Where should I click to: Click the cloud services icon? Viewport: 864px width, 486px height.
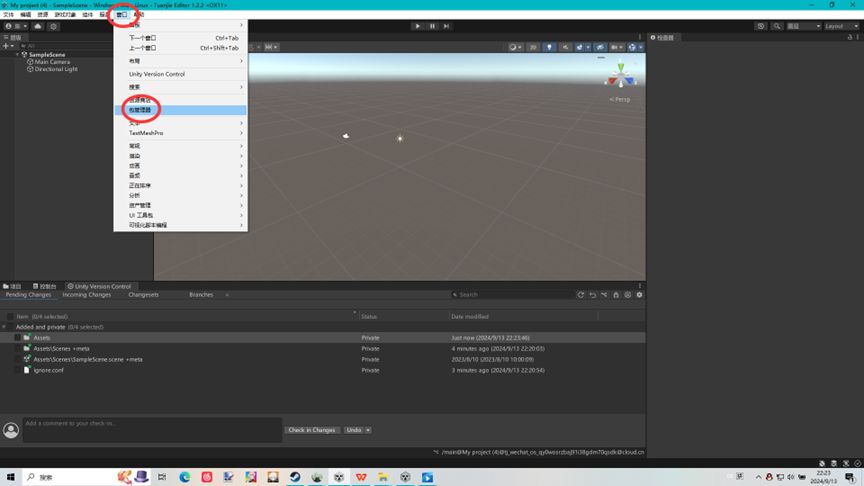coord(38,26)
